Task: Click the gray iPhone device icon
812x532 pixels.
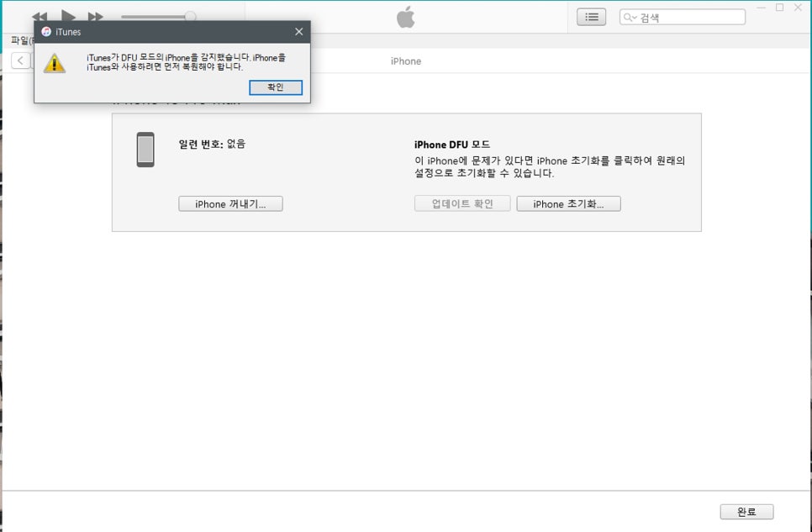Action: point(145,150)
